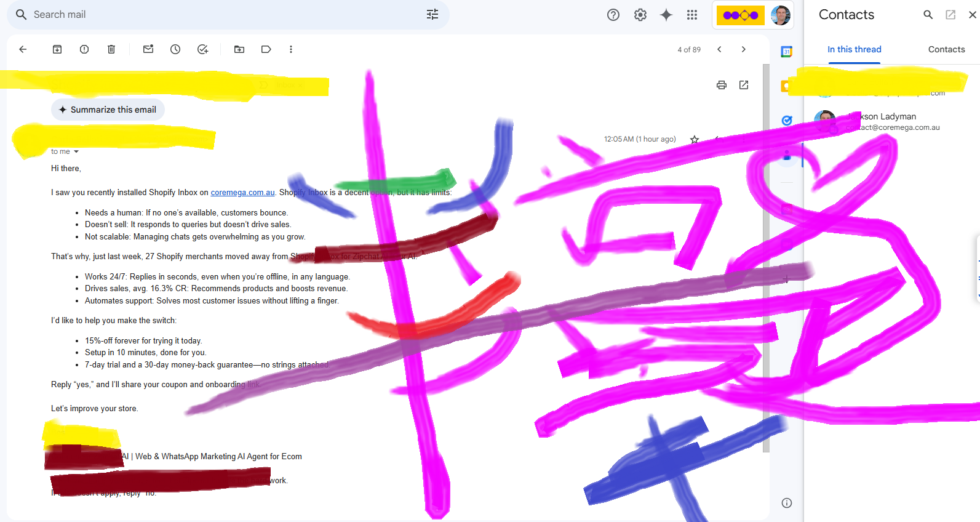Screen dimensions: 980x522
Task: Open the Support help icon
Action: pyautogui.click(x=613, y=15)
